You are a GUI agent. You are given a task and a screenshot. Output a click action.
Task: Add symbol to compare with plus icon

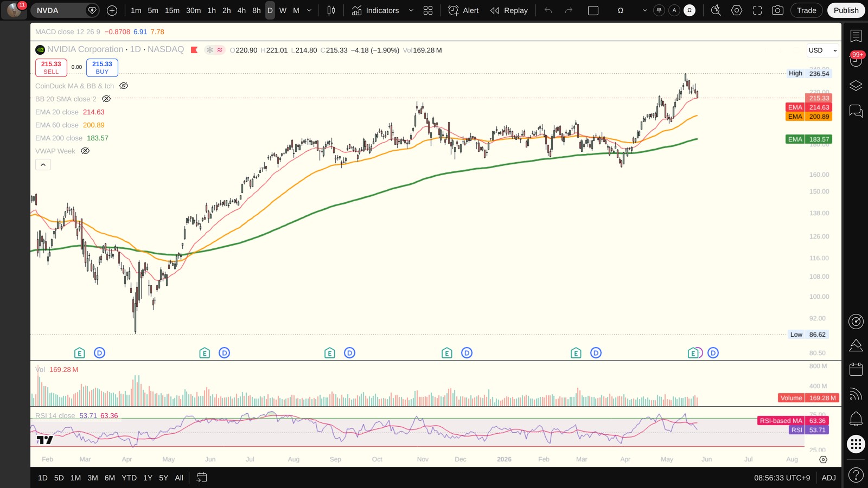pyautogui.click(x=112, y=10)
